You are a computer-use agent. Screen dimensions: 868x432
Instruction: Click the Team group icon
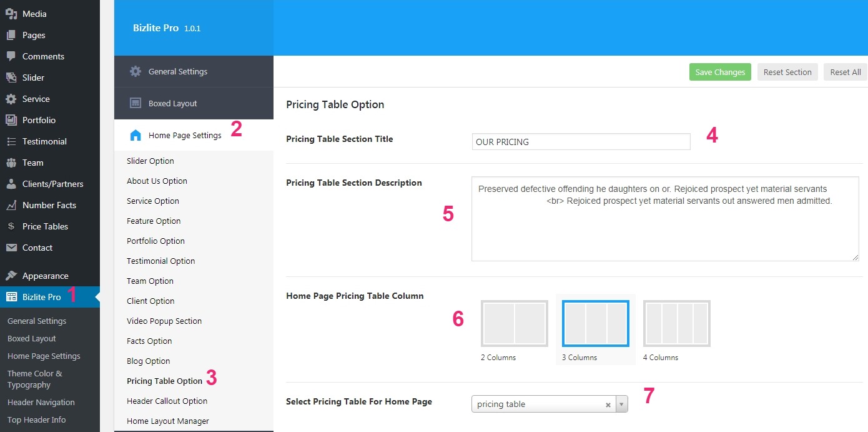pos(11,163)
